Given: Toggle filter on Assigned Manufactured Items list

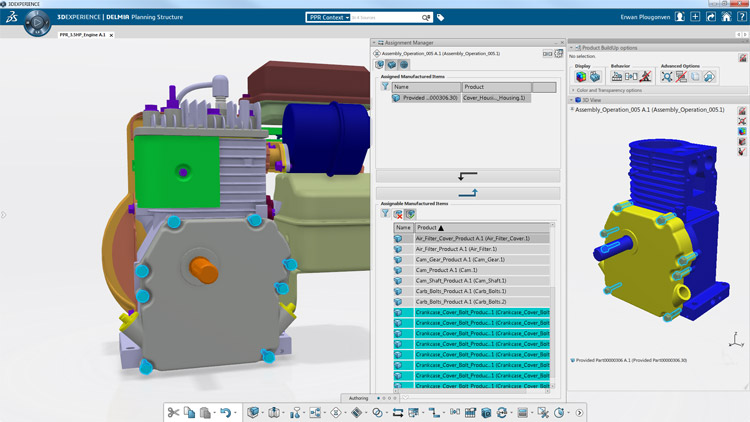Looking at the screenshot, I should point(385,87).
